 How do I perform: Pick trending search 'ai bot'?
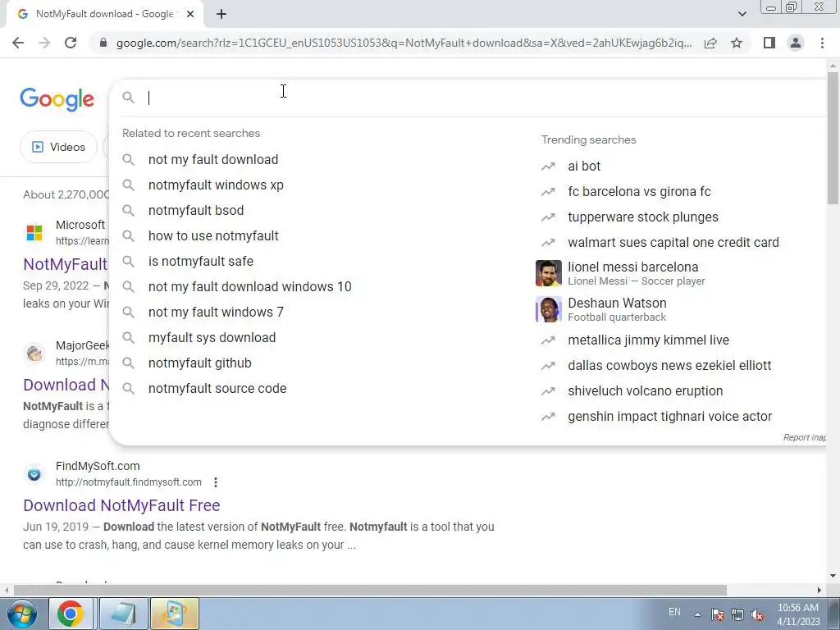(x=584, y=166)
